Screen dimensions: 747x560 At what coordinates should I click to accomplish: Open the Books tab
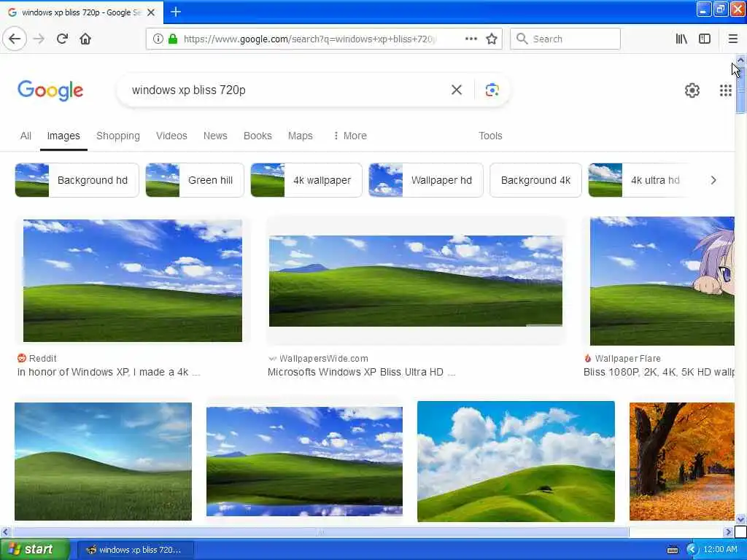tap(258, 136)
